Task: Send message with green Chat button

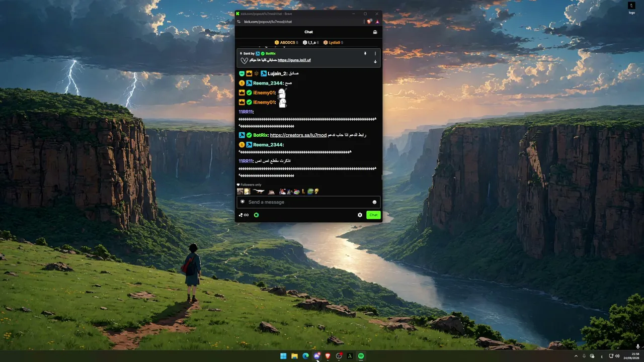Action: coord(373,215)
